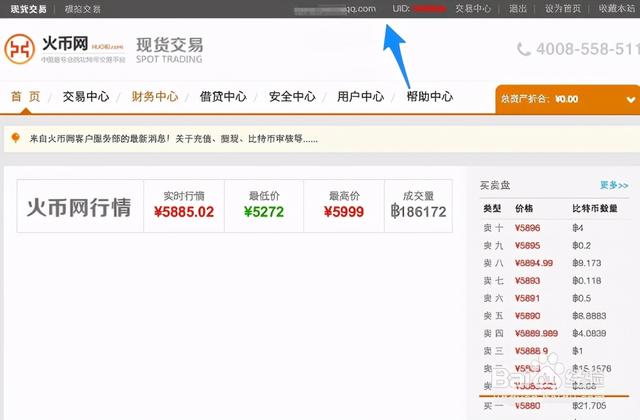Click the 买卖盘 panel heading
Screen dimensions: 640x420
[495, 185]
